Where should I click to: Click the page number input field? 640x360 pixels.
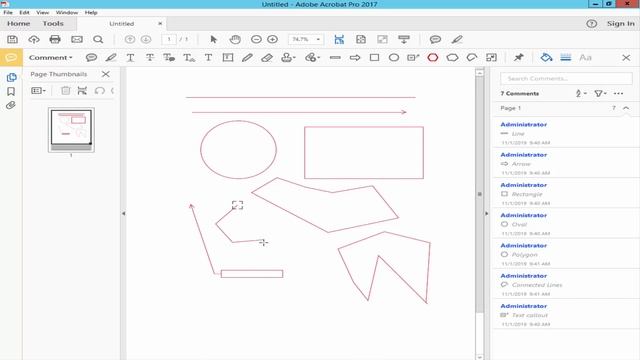point(169,39)
